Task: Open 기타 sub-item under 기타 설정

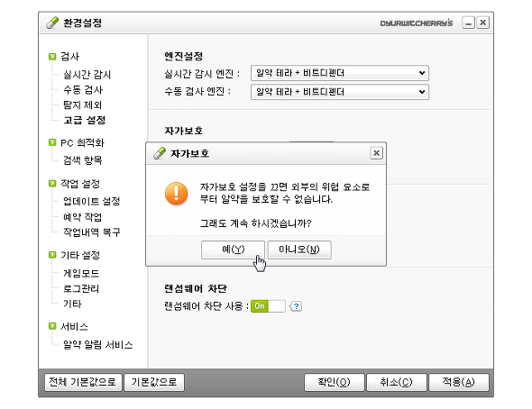Action: [72, 304]
